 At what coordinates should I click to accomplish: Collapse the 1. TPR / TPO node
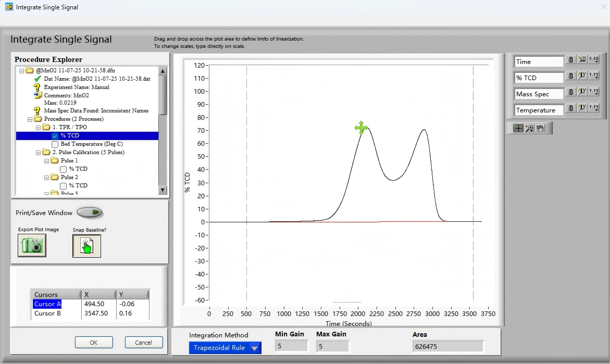point(38,128)
